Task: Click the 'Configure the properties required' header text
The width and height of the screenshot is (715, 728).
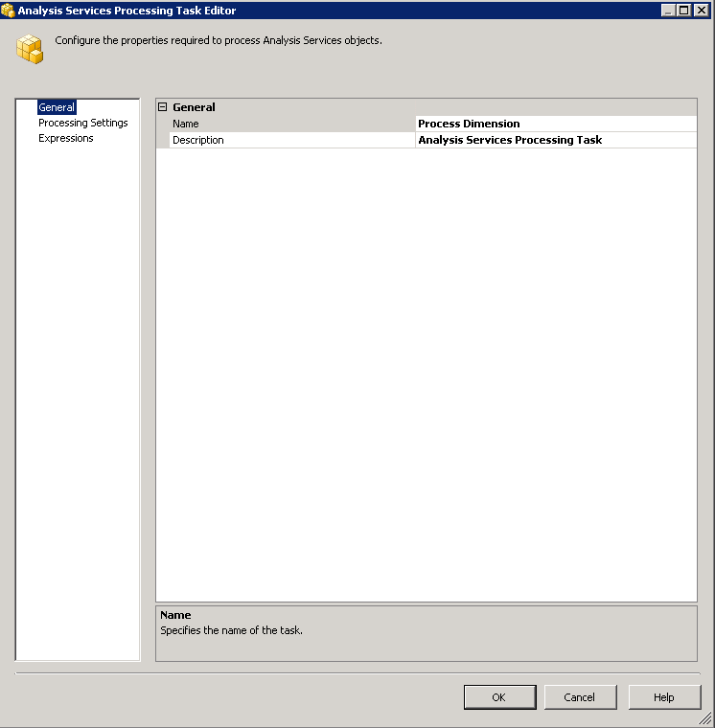Action: click(219, 40)
